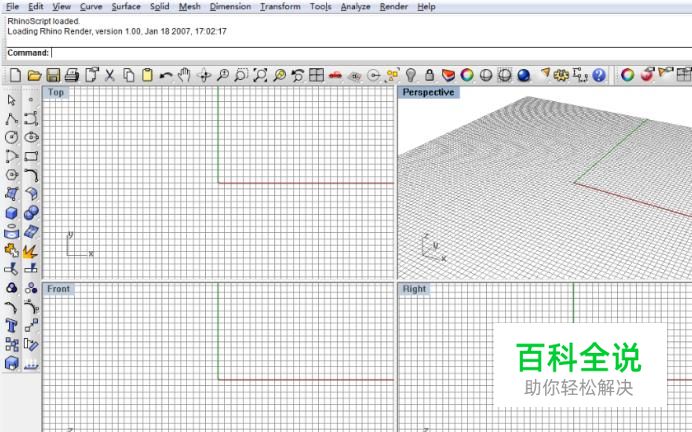Select the Polyline tool
Viewport: 692px width, 432px height.
click(11, 119)
